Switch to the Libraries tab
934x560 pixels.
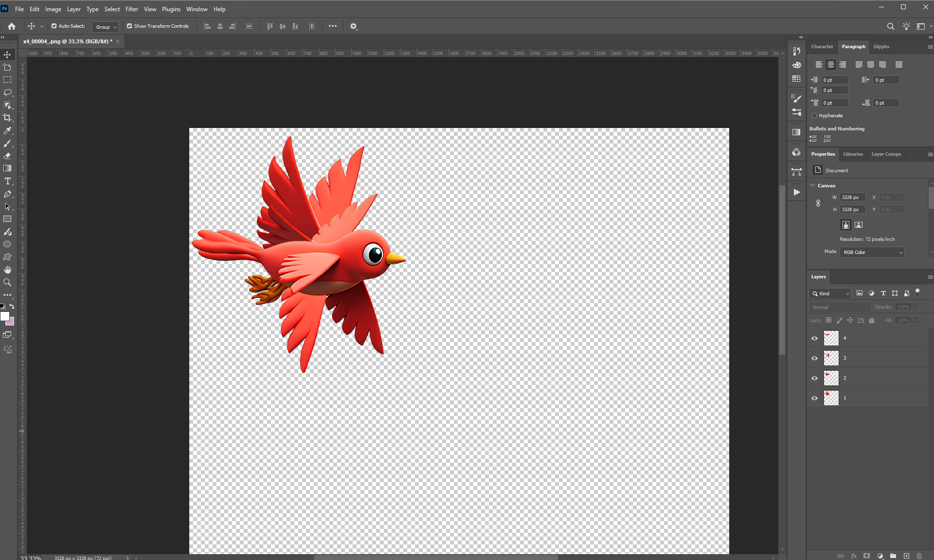tap(853, 154)
